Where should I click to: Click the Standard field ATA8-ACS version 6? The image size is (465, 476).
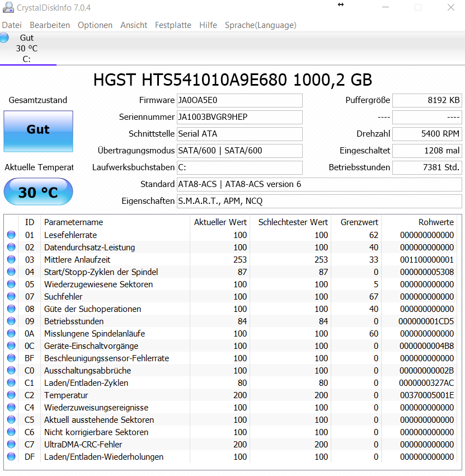(x=320, y=184)
